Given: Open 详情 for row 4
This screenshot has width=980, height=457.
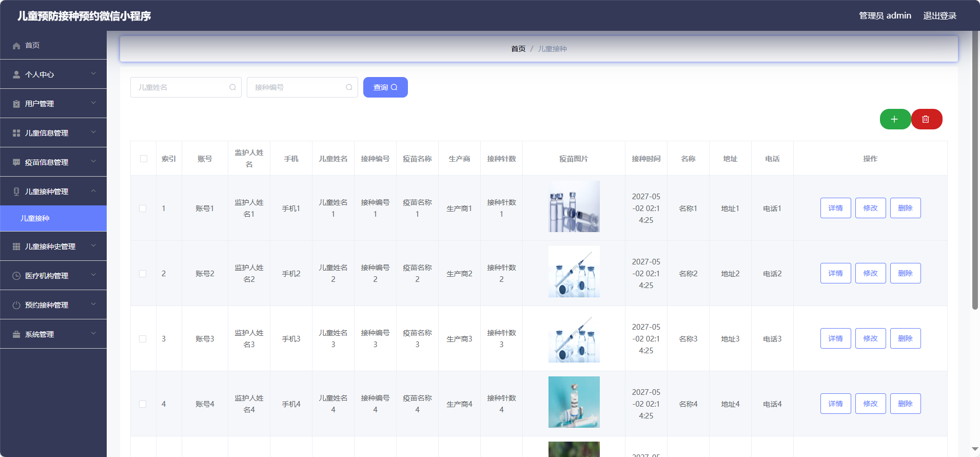Looking at the screenshot, I should [836, 404].
